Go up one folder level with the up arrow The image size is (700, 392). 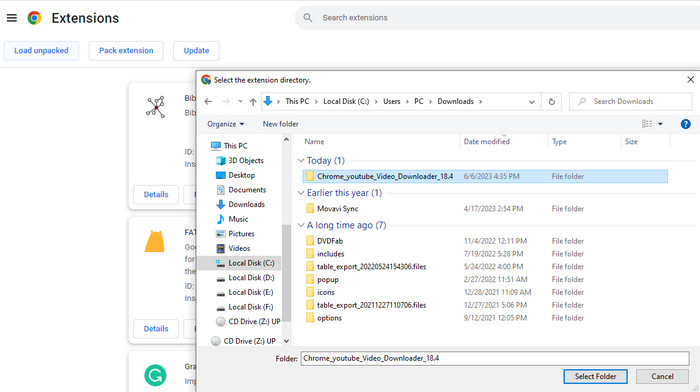[x=253, y=102]
